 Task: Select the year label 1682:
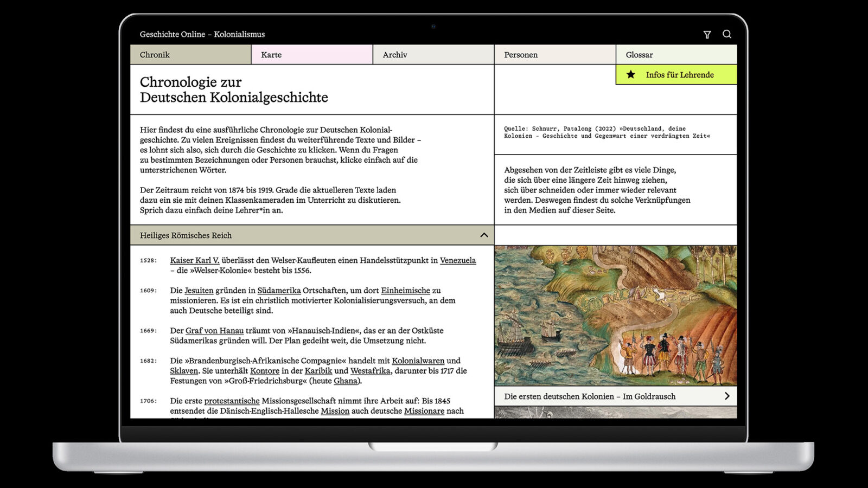[x=148, y=361]
